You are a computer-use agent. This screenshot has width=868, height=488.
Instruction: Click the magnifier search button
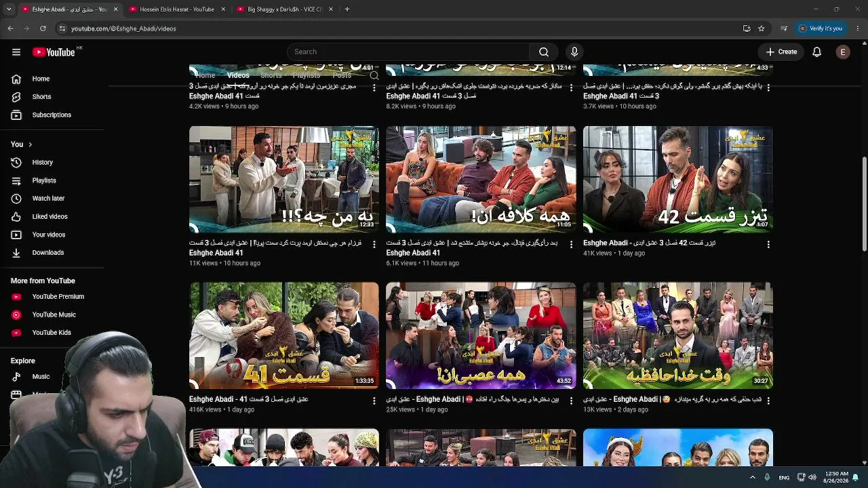[544, 52]
